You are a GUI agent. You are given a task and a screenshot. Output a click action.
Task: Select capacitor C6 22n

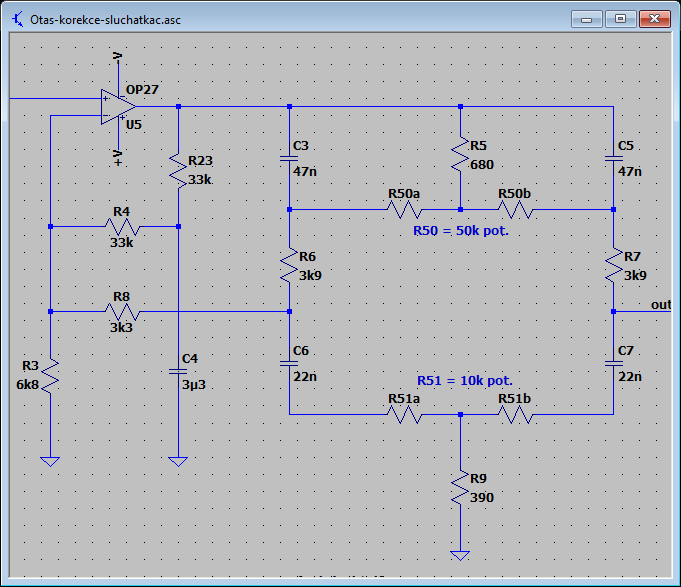tap(289, 363)
